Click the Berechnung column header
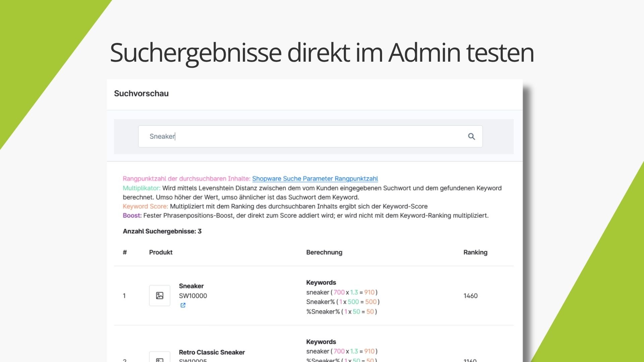The height and width of the screenshot is (362, 644). point(324,252)
